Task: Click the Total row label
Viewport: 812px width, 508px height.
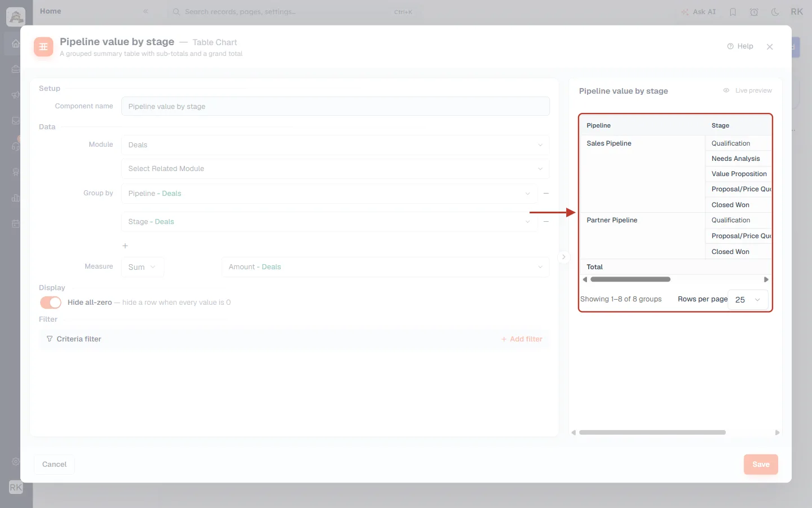Action: (594, 267)
